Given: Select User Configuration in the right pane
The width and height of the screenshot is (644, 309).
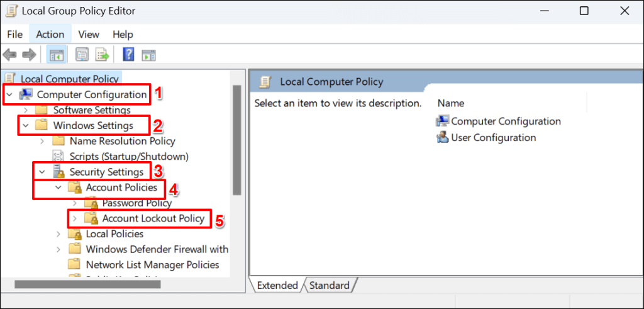Looking at the screenshot, I should click(493, 138).
